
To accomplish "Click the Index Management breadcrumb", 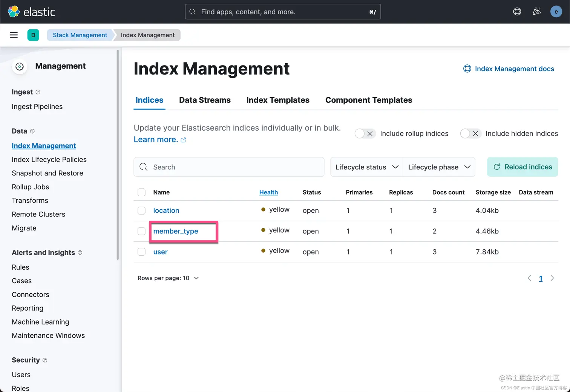I will coord(147,35).
